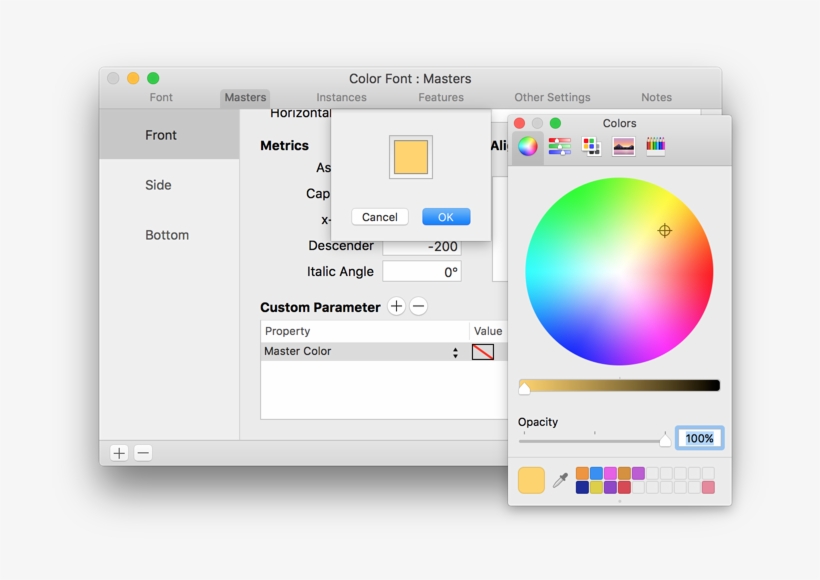Select the Side master
Screen dimensions: 820x580
(x=169, y=185)
